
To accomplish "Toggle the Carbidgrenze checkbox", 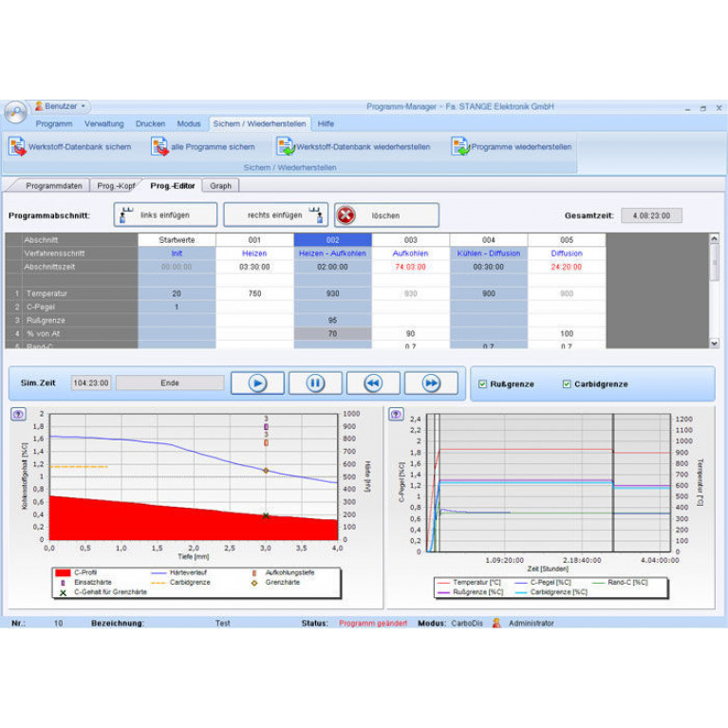I will tap(567, 384).
